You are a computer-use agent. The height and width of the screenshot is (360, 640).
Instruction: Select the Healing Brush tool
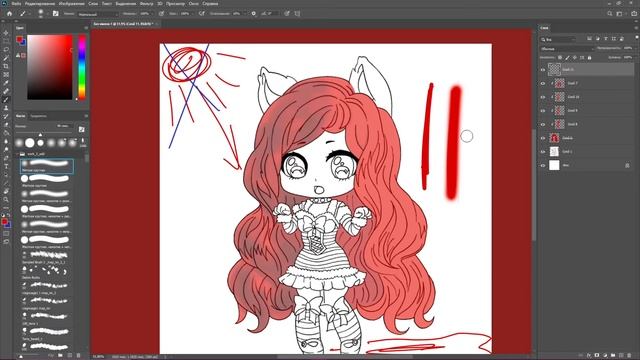tap(6, 91)
